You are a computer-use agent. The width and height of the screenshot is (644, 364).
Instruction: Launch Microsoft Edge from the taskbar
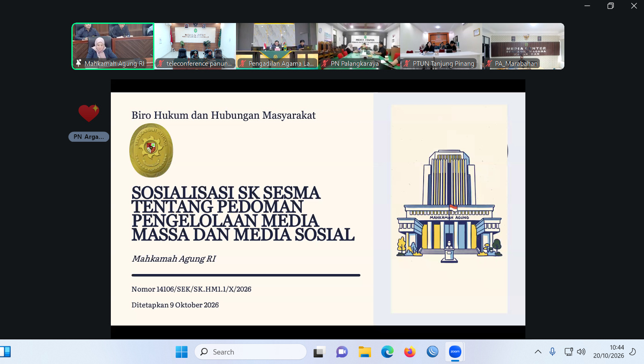click(x=387, y=352)
